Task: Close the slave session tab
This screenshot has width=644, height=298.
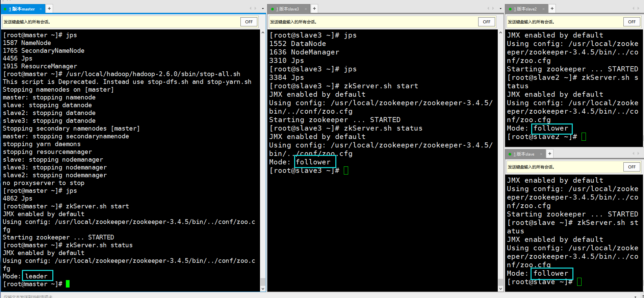Action: [541, 154]
